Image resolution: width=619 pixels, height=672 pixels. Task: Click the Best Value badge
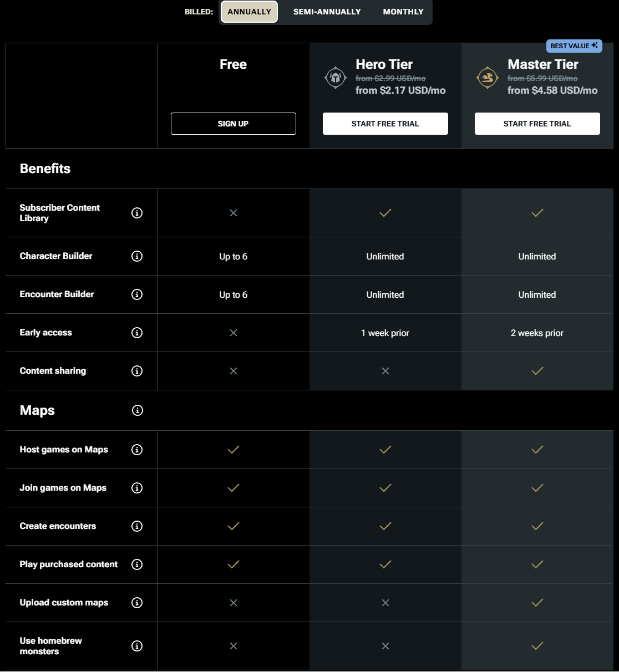(574, 46)
